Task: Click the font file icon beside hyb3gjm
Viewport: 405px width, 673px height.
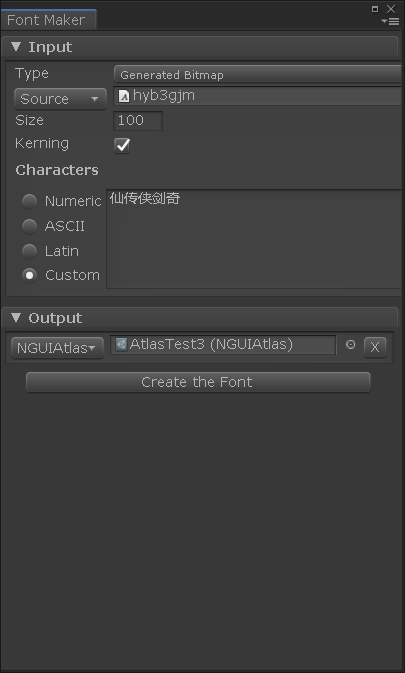Action: click(x=124, y=96)
